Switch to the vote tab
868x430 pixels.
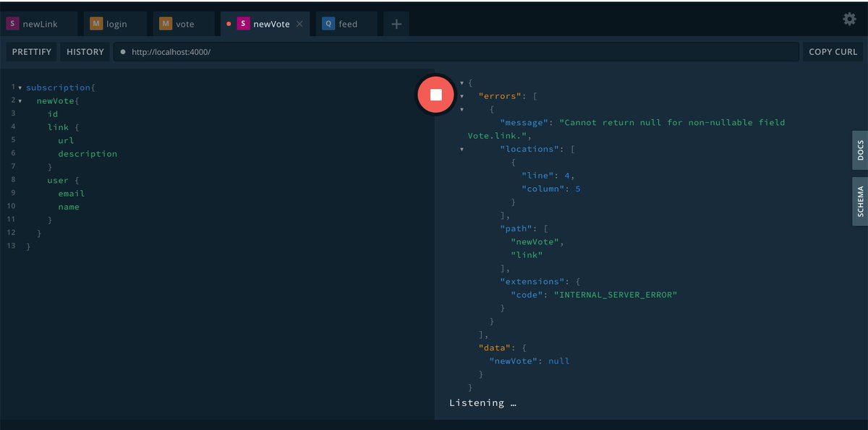pos(184,24)
